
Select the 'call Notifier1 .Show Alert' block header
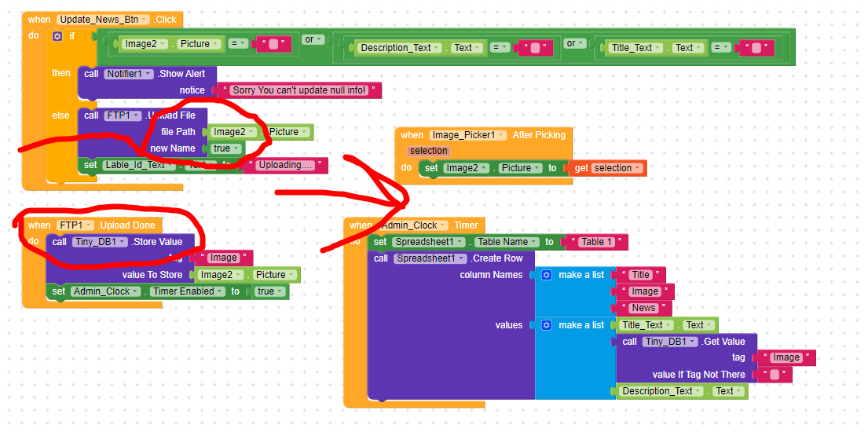point(145,74)
